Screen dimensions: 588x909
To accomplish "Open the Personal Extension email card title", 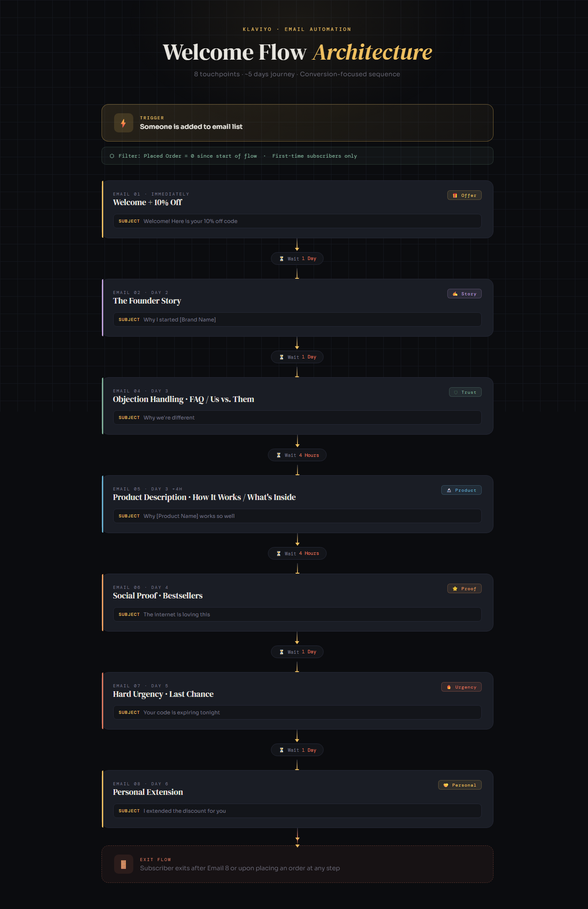I will [x=148, y=792].
